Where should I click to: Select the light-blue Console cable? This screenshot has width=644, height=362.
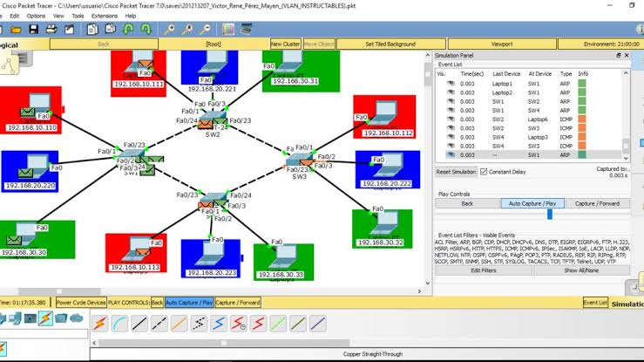pyautogui.click(x=119, y=324)
